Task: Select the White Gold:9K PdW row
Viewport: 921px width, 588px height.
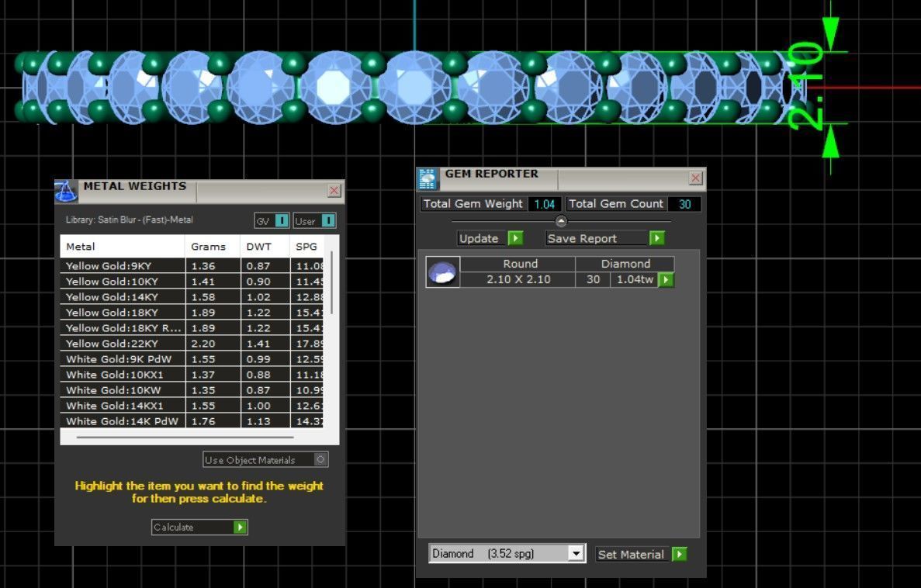Action: point(192,359)
